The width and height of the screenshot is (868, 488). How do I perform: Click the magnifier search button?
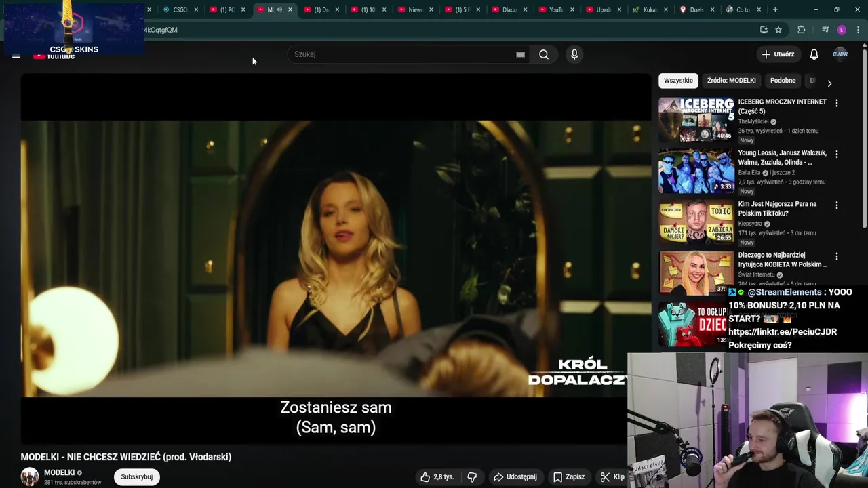pyautogui.click(x=544, y=54)
